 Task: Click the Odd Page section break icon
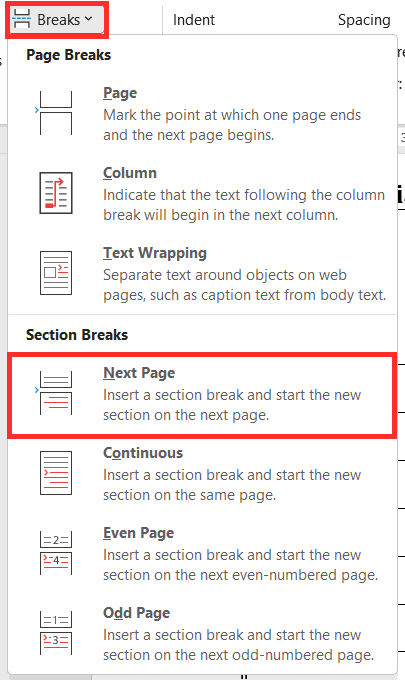(56, 633)
